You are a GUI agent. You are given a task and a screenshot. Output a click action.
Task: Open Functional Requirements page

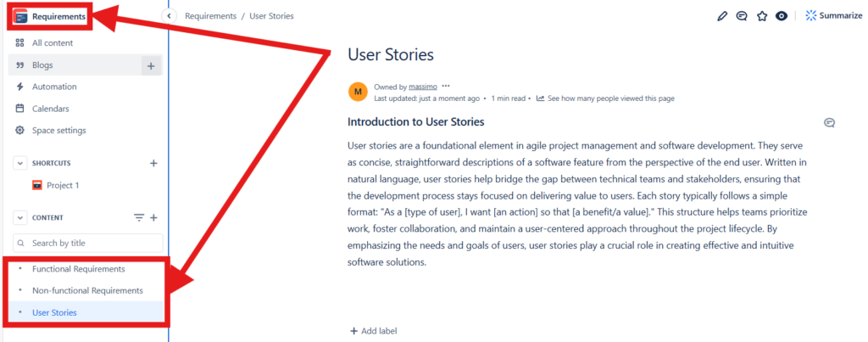[78, 269]
